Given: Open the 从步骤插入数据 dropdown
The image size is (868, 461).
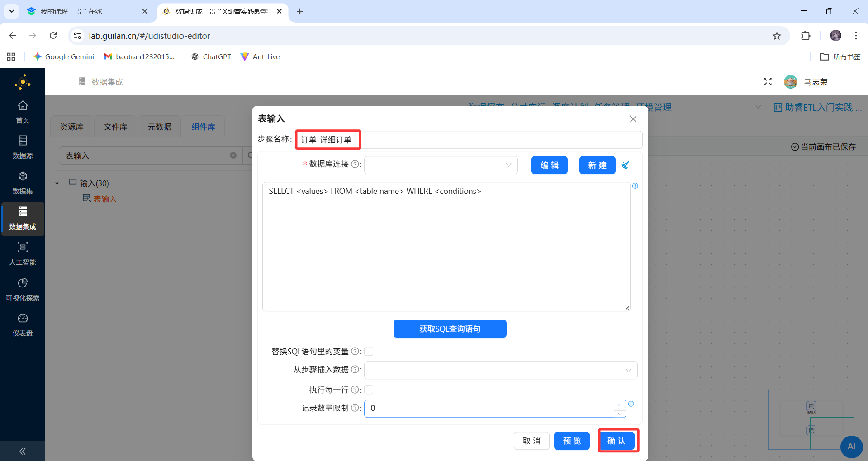Looking at the screenshot, I should (500, 370).
